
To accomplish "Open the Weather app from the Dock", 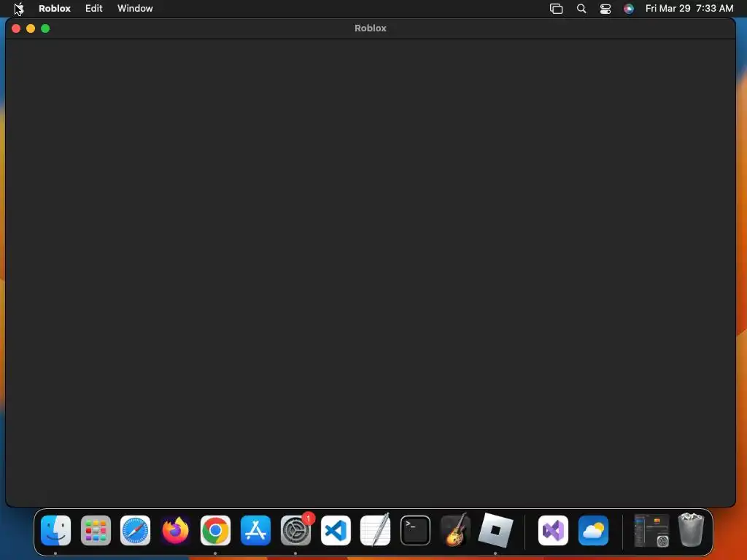I will pos(593,530).
